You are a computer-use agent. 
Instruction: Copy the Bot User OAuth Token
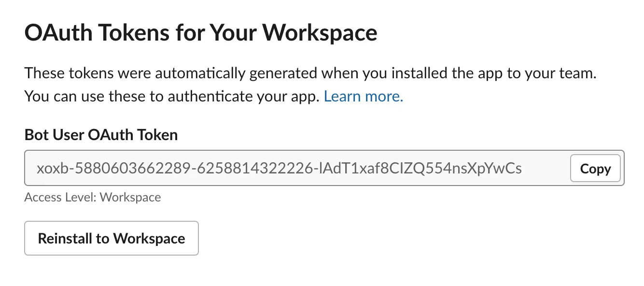[595, 168]
